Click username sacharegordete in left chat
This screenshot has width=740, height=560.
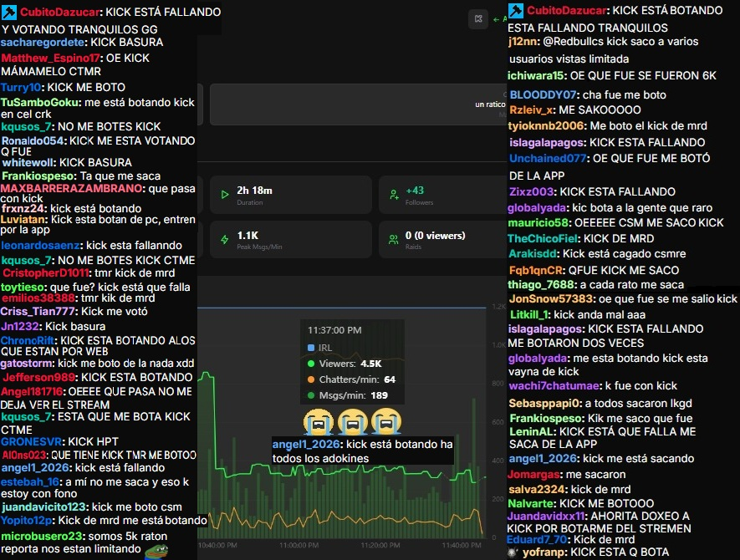pyautogui.click(x=43, y=43)
